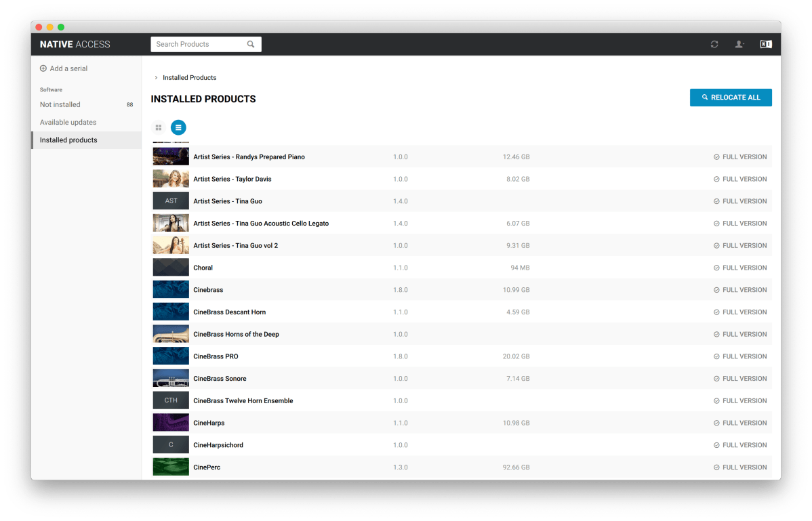Select 'Artist Series - Taylor Davis' name
The image size is (812, 521).
point(232,179)
